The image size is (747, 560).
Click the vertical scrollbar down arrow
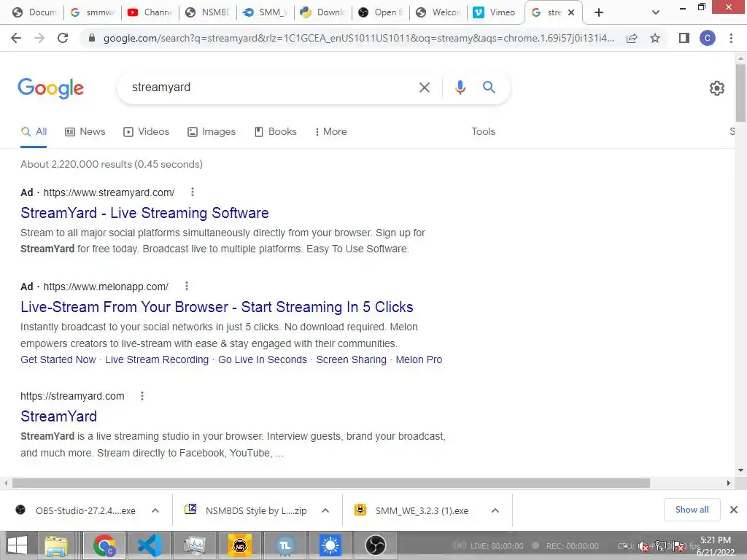click(x=740, y=470)
